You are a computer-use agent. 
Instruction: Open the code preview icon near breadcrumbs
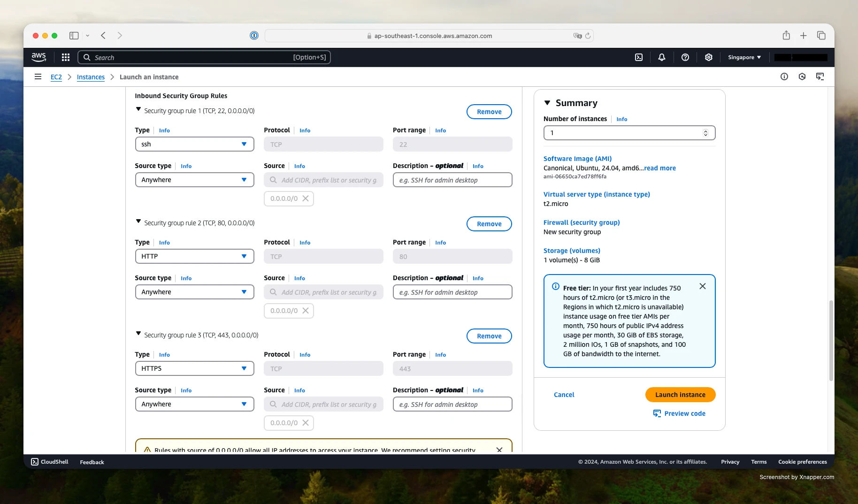820,76
